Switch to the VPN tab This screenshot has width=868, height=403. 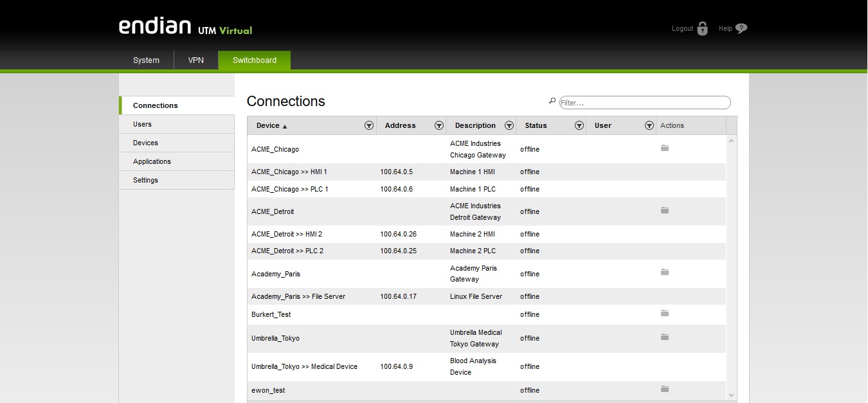coord(195,60)
